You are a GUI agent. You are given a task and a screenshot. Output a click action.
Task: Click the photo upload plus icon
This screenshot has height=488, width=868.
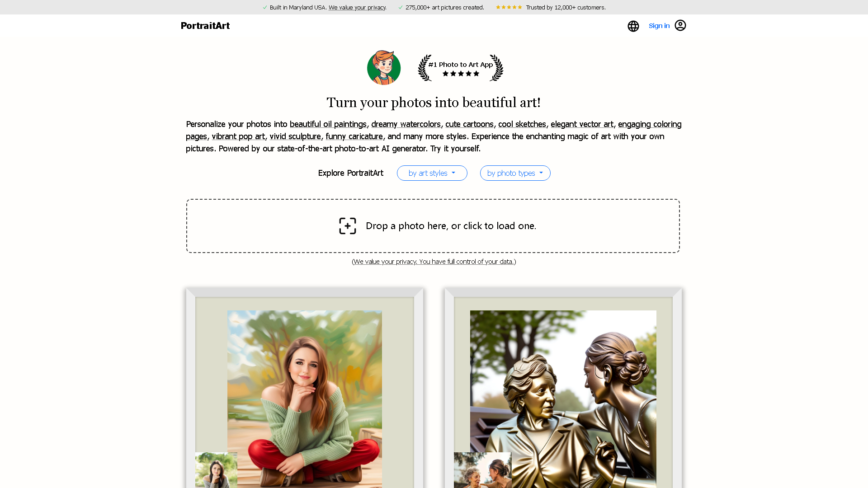[x=347, y=225]
